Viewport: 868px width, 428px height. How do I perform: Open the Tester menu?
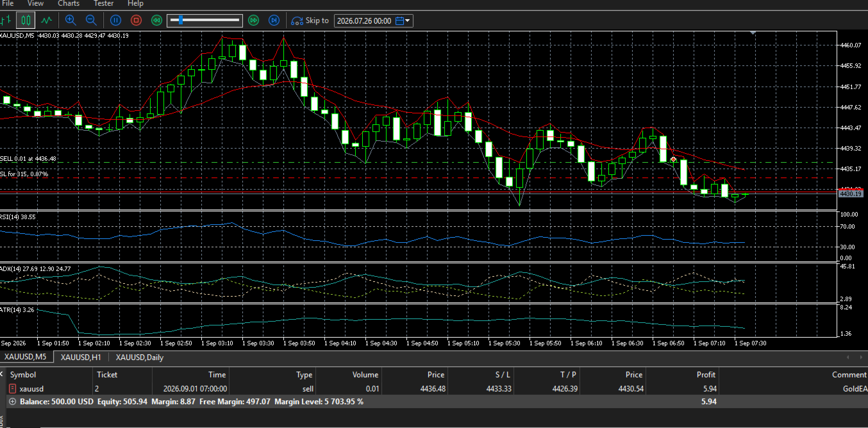point(104,3)
